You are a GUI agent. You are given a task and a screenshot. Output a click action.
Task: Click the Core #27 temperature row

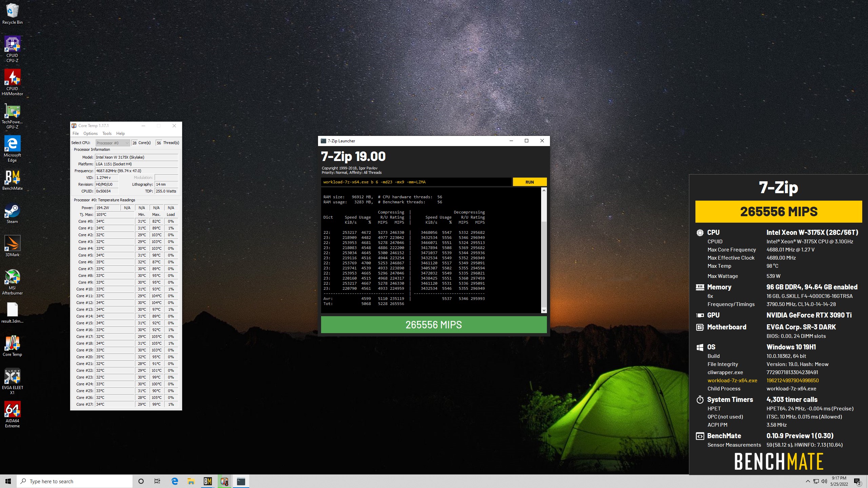(126, 404)
